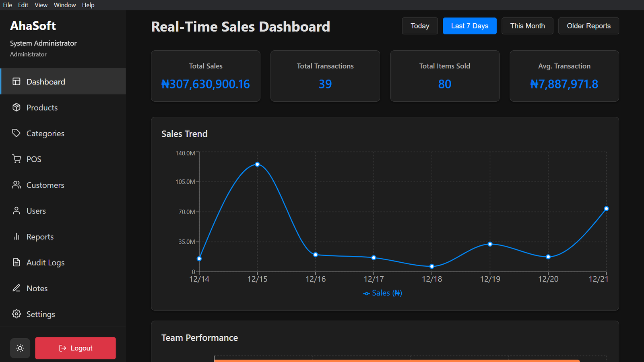Select the Customers icon in sidebar
The width and height of the screenshot is (644, 362).
tap(16, 185)
